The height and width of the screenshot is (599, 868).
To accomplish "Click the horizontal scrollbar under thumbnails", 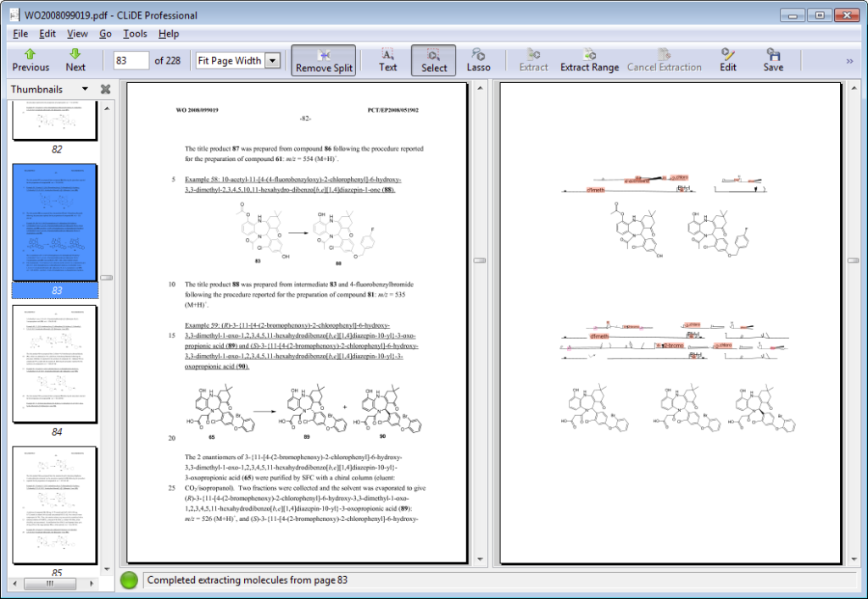I will [x=51, y=583].
